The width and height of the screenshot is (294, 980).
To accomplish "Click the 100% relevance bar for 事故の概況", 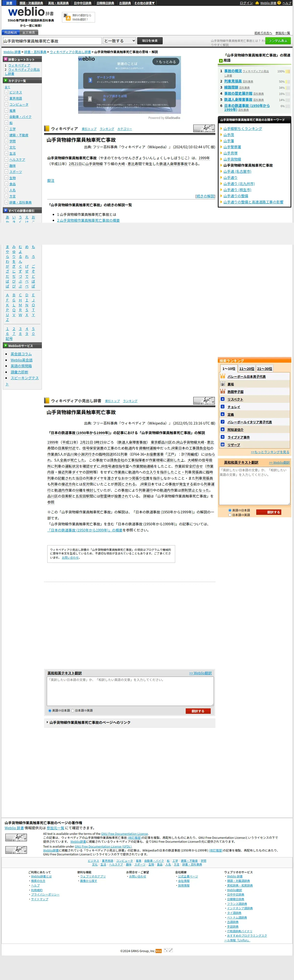I will pyautogui.click(x=288, y=71).
